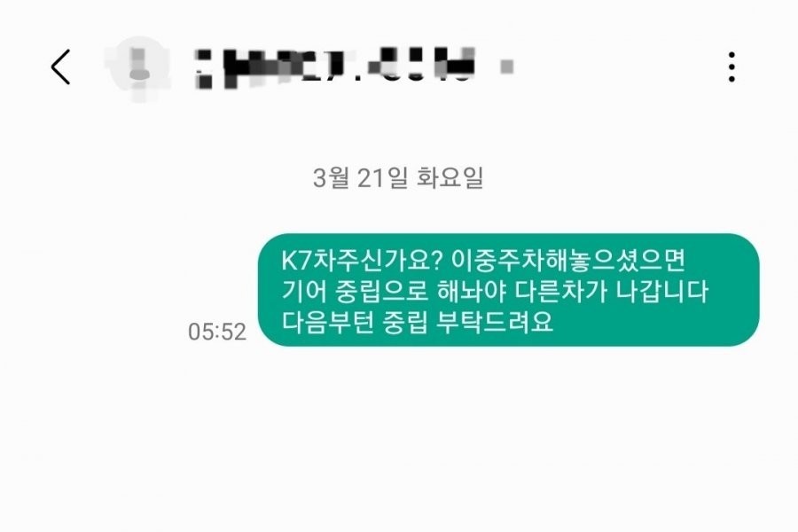798x532 pixels.
Task: Click the 3월 21일 date portion
Action: tap(360, 177)
